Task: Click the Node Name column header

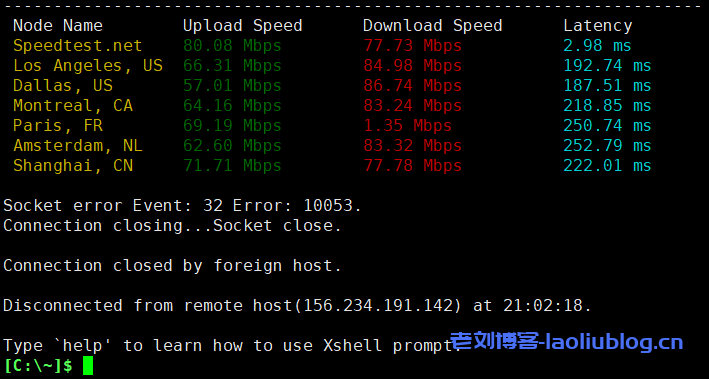Action: click(x=58, y=26)
